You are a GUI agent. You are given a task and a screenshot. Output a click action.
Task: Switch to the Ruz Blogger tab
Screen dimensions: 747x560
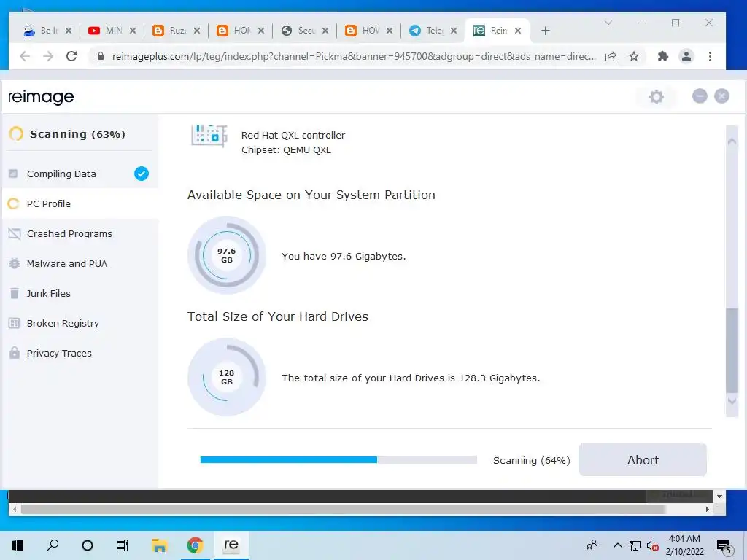point(177,31)
